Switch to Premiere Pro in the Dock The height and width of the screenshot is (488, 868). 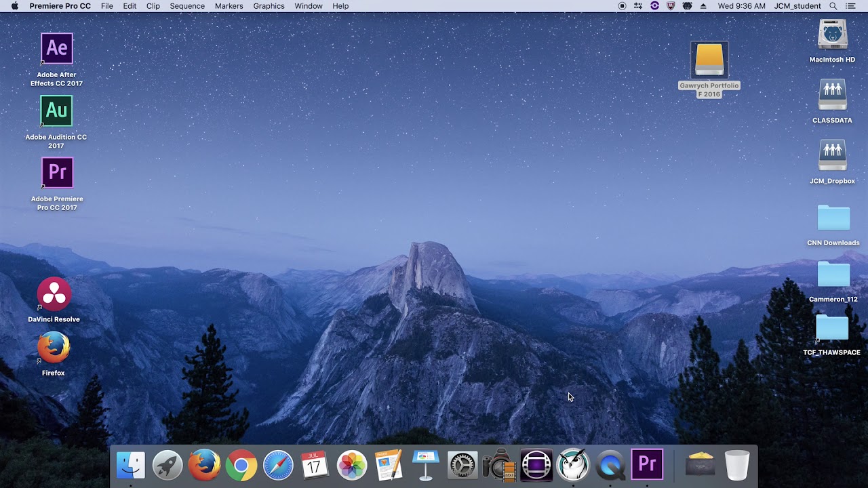point(647,465)
